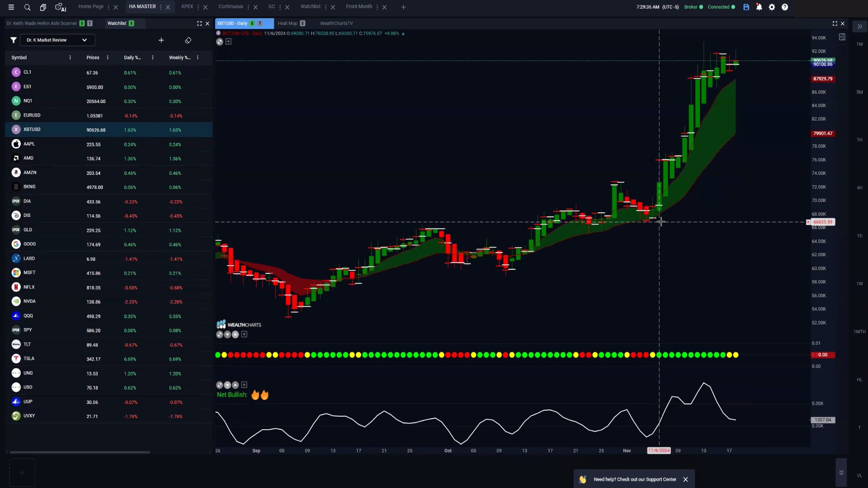Switch to the GC workspace tab
The width and height of the screenshot is (868, 488).
(x=272, y=7)
